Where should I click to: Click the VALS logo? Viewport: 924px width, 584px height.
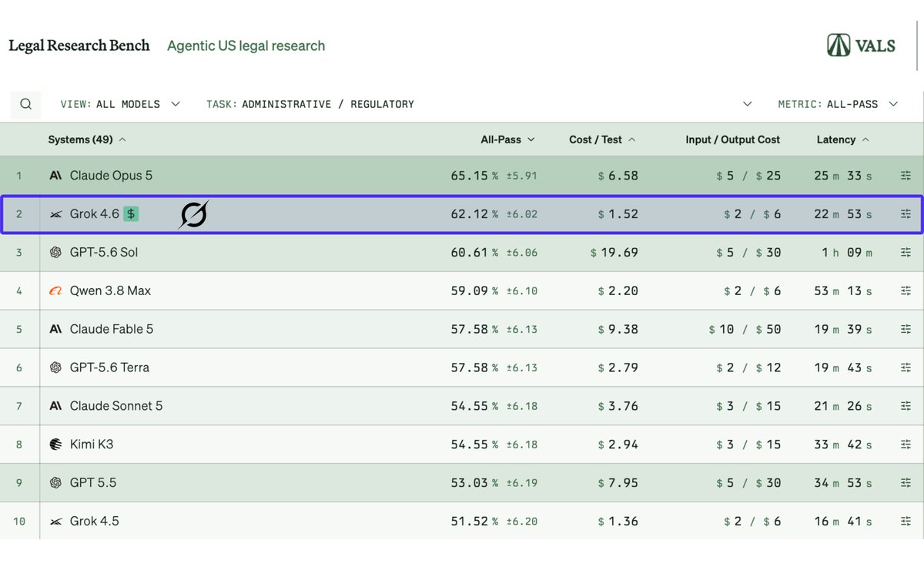pyautogui.click(x=861, y=45)
